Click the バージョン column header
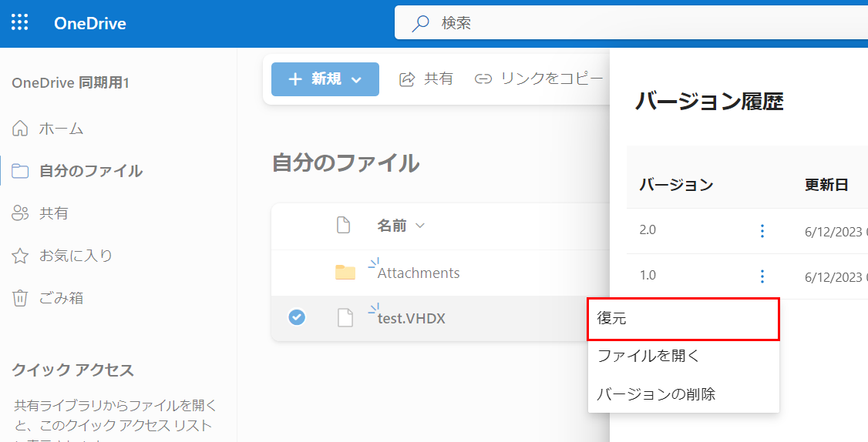This screenshot has height=442, width=868. tap(677, 185)
